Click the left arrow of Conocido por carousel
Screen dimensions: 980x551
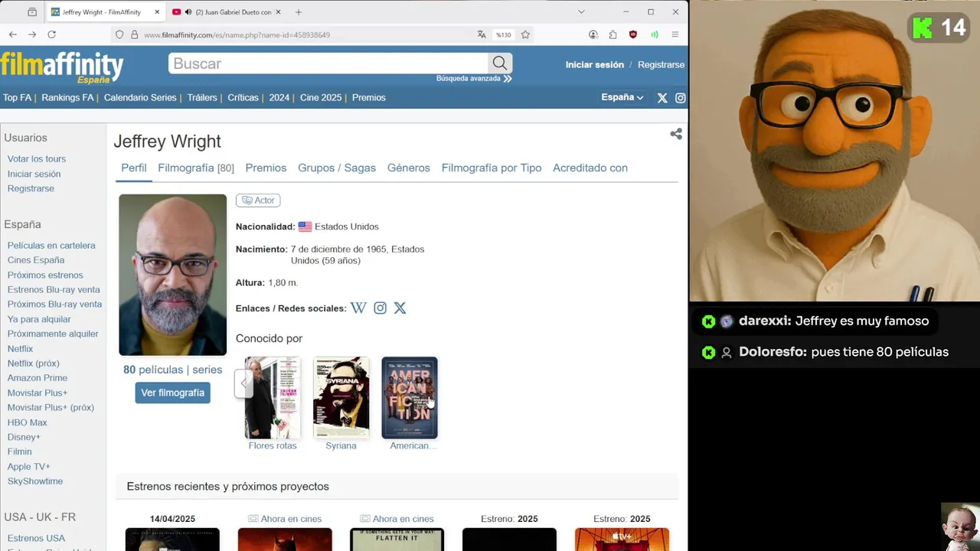pos(243,383)
